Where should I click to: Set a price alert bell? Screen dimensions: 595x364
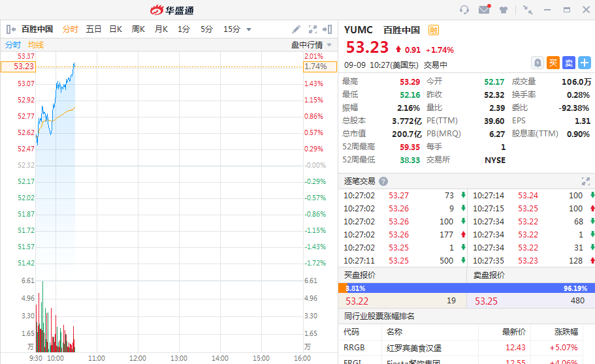[538, 63]
